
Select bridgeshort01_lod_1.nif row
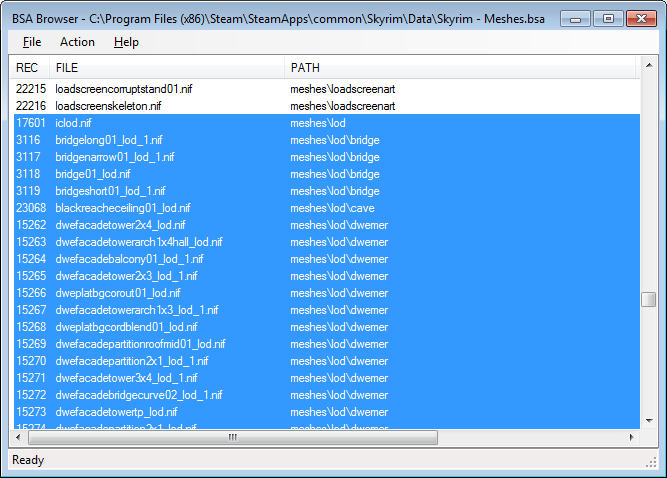[327, 191]
